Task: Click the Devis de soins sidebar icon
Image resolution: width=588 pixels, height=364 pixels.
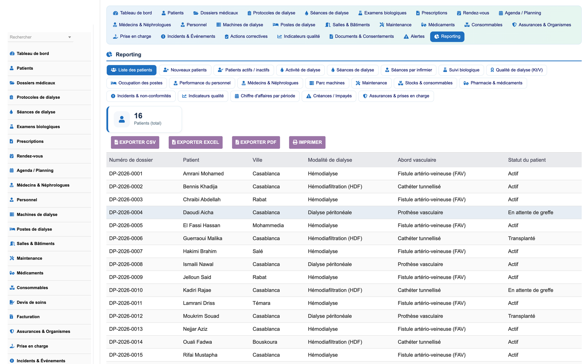Action: point(12,302)
